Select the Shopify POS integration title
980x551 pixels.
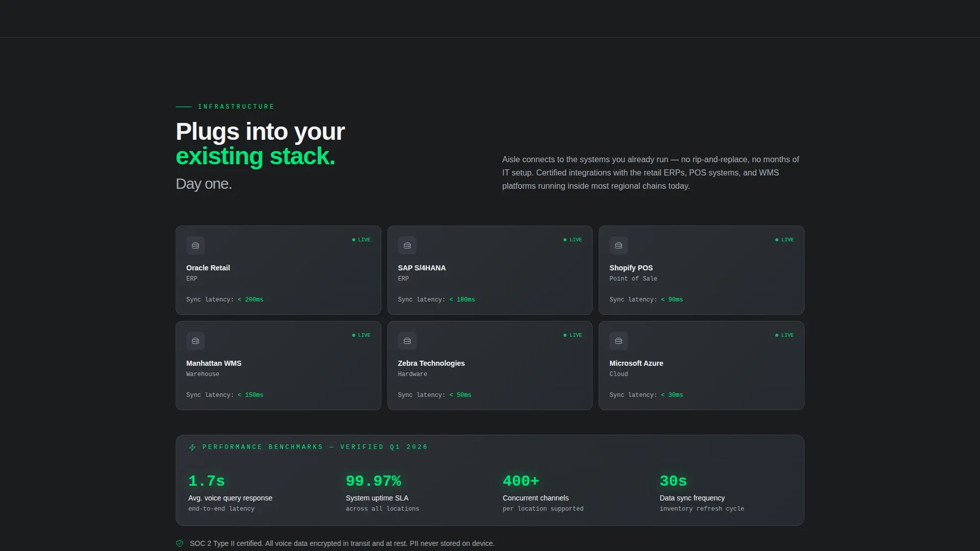click(631, 268)
